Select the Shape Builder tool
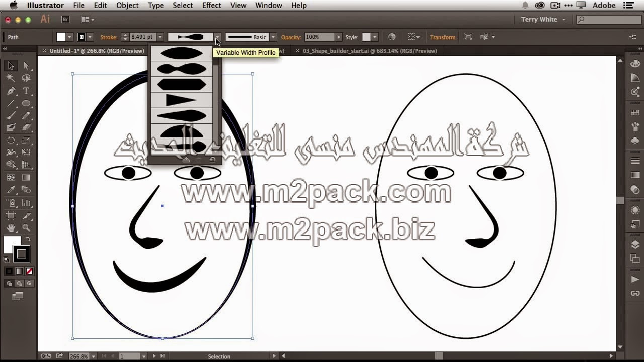The height and width of the screenshot is (362, 644). (x=11, y=165)
